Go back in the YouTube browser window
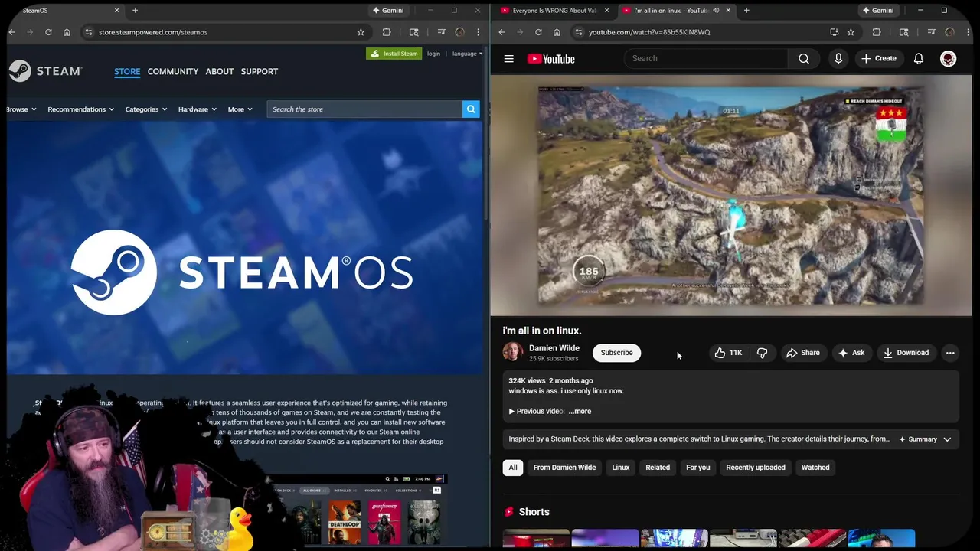Viewport: 980px width, 551px height. click(501, 32)
